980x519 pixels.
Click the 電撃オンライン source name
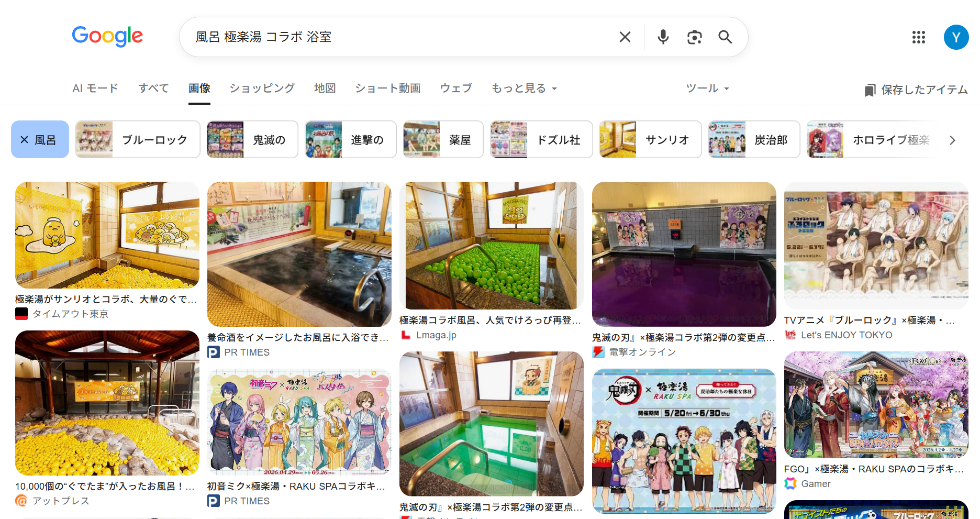[x=643, y=352]
